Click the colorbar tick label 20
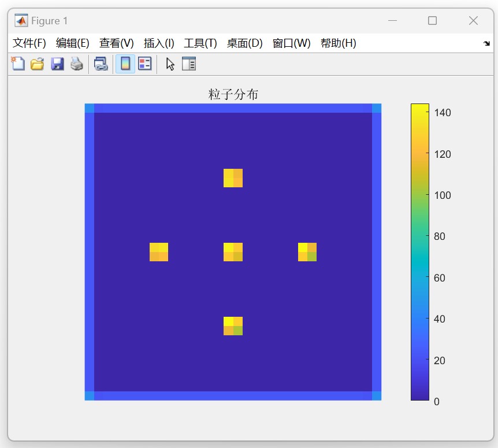Image resolution: width=498 pixels, height=448 pixels. [440, 360]
